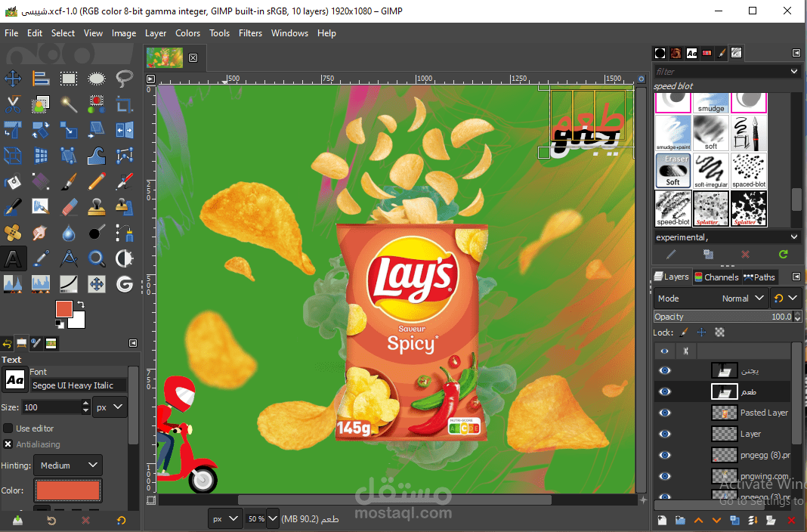Open the Layer menu
The height and width of the screenshot is (532, 807).
point(156,33)
